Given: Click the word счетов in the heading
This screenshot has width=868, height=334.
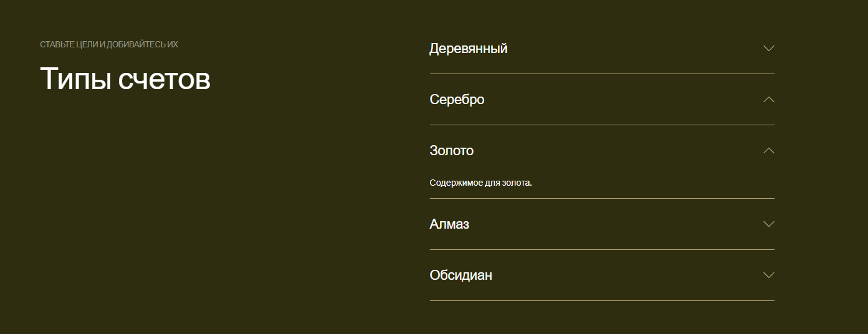Looking at the screenshot, I should point(164,79).
